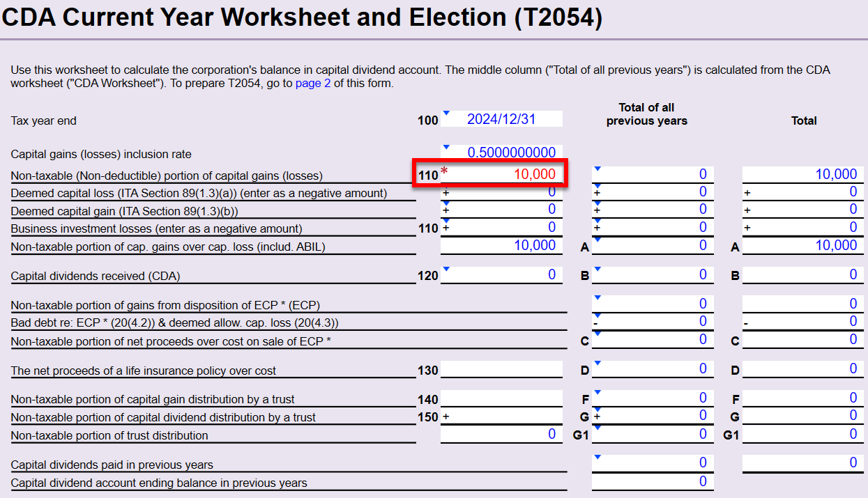Select total column row B value
This screenshot has width=868, height=498.
(x=803, y=274)
